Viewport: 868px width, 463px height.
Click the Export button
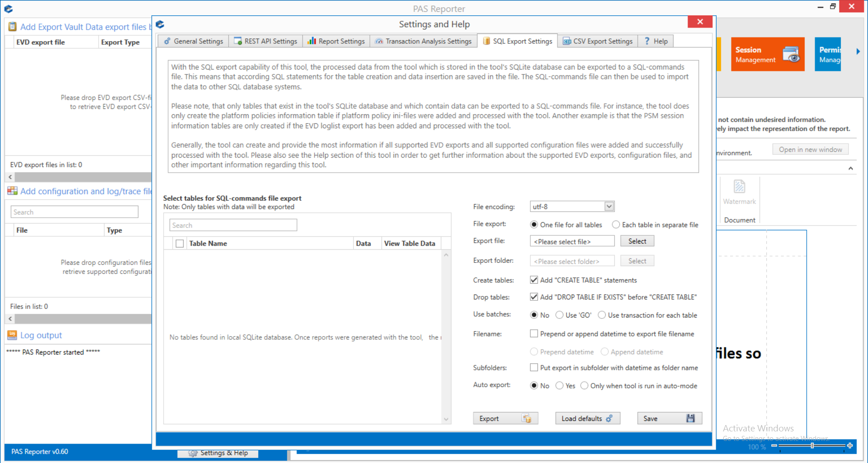505,418
